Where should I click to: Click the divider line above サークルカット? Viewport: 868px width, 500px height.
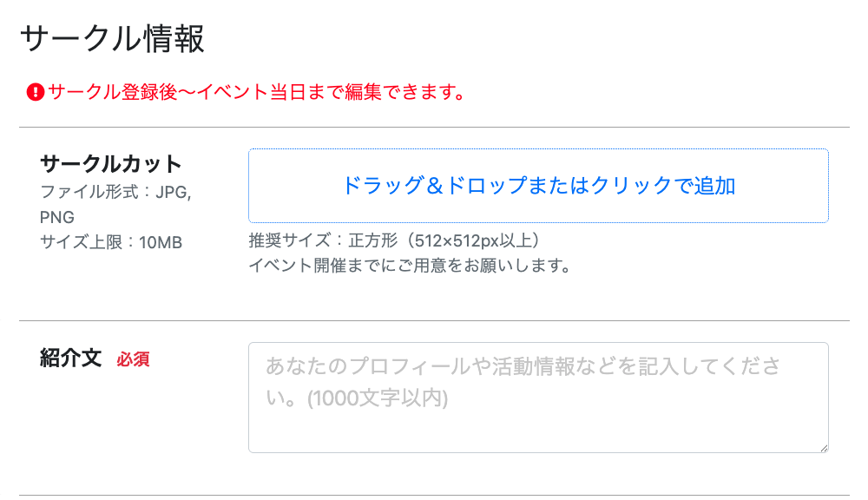[434, 128]
